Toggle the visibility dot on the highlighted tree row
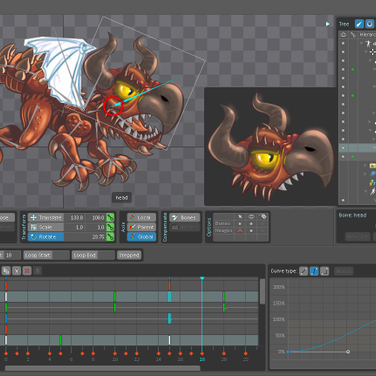This screenshot has width=376, height=376. (343, 148)
